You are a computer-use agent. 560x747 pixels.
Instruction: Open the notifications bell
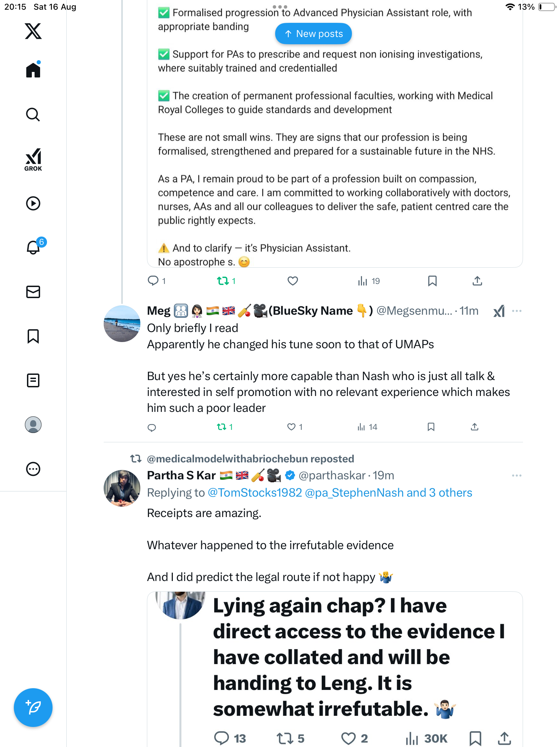(x=34, y=247)
